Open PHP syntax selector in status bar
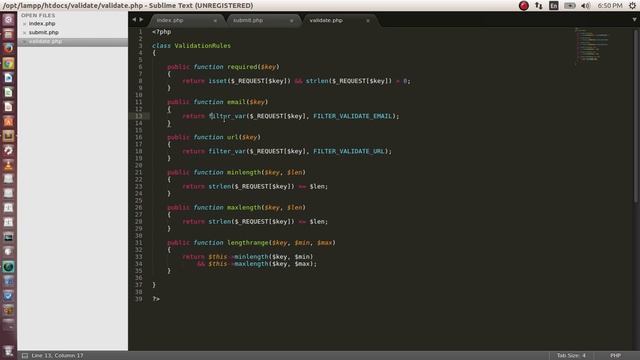Image resolution: width=640 pixels, height=360 pixels. [x=616, y=356]
